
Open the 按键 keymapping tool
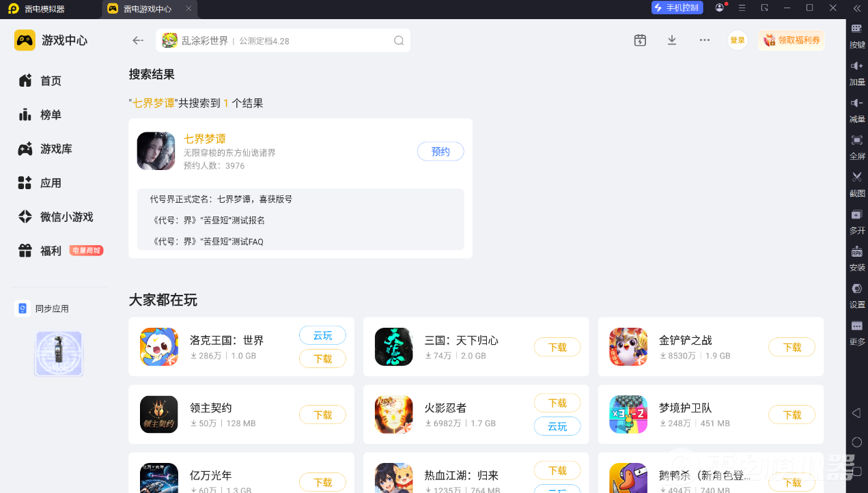(x=857, y=36)
